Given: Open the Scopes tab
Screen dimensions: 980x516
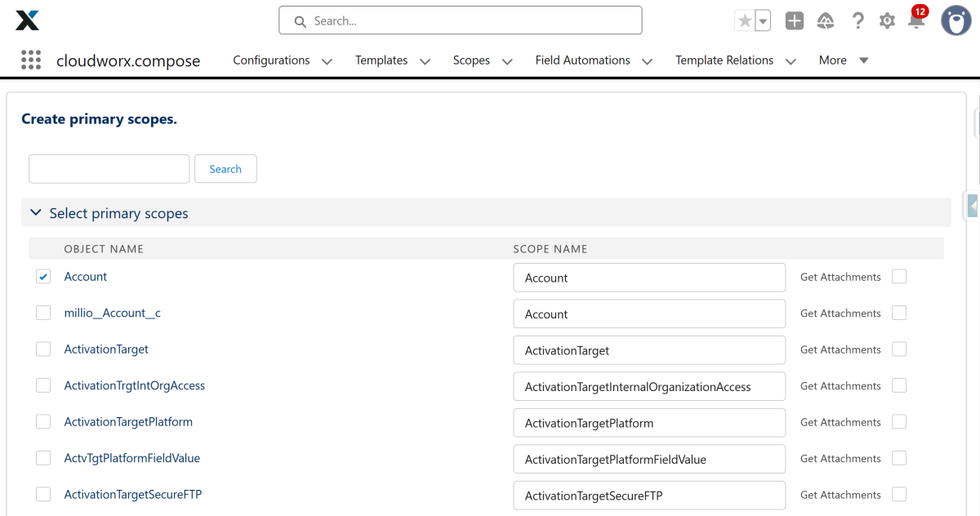Looking at the screenshot, I should 471,60.
